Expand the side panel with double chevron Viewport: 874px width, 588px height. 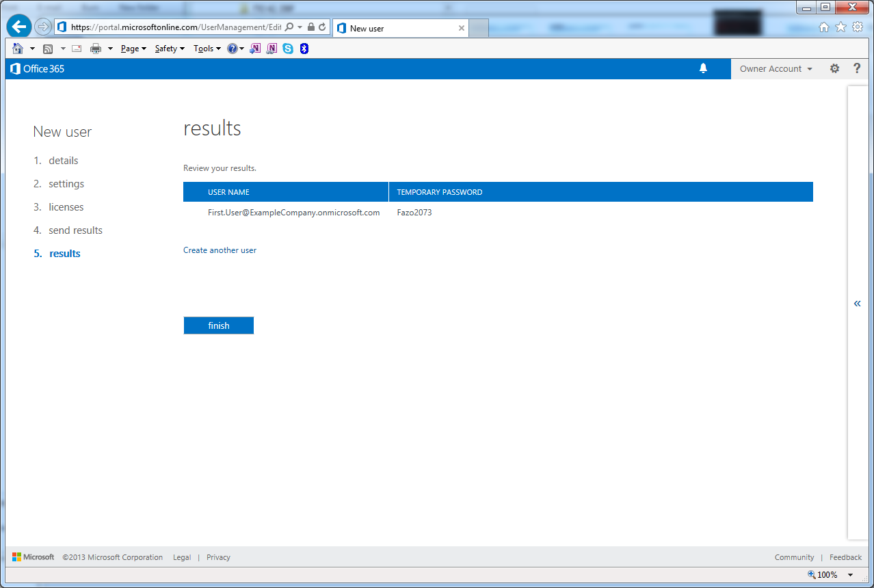pyautogui.click(x=857, y=304)
